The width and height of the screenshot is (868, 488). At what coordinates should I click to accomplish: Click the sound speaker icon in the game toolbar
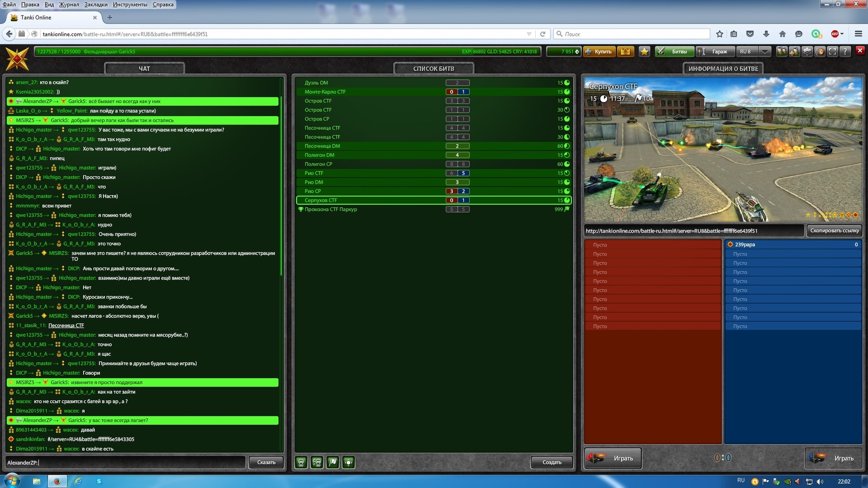pyautogui.click(x=820, y=52)
